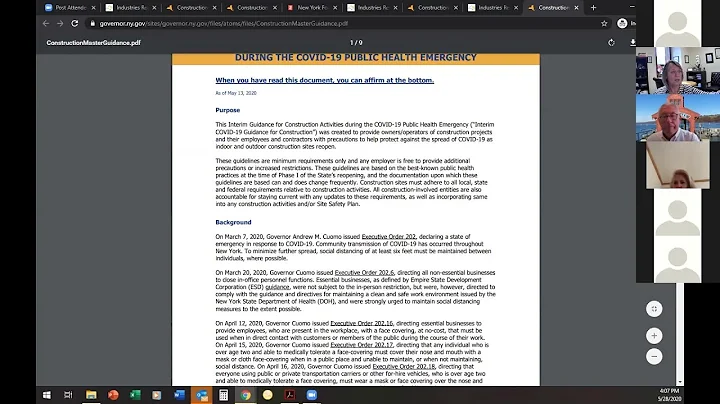Screen dimensions: 720x404
Task: Open the media player taskbar icon
Action: (x=157, y=395)
